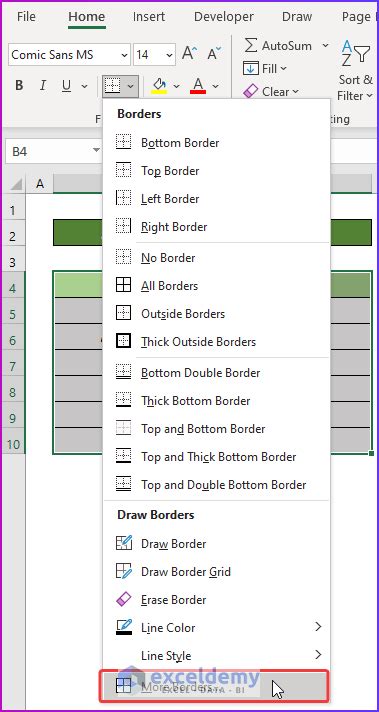Click Select All corner triangle

tap(15, 184)
